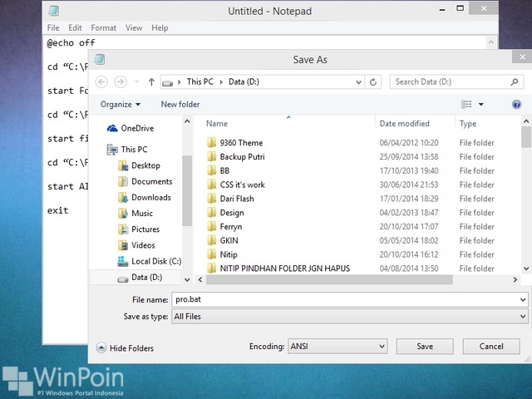Click This PC in address breadcrumb
The width and height of the screenshot is (532, 399).
coord(199,81)
